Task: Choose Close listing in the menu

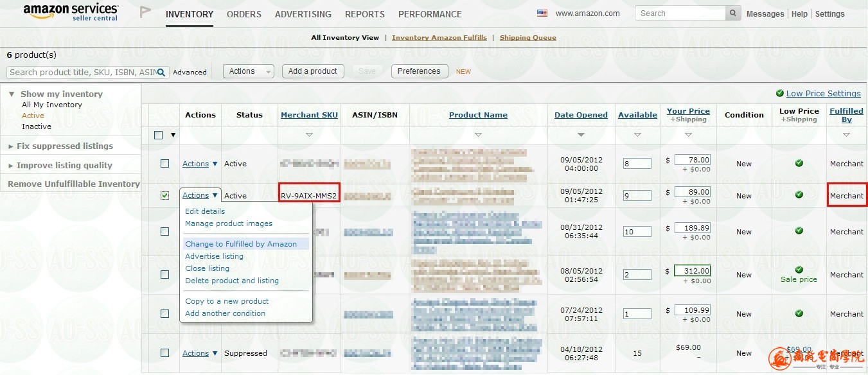Action: coord(207,268)
